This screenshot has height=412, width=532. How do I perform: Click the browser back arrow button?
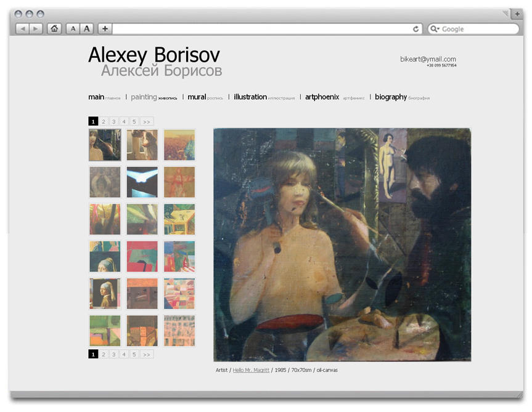pos(23,29)
